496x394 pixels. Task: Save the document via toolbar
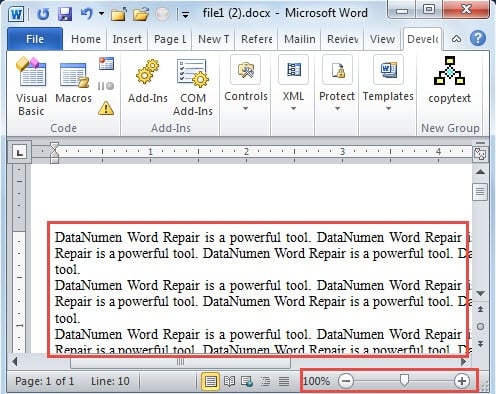tap(65, 14)
